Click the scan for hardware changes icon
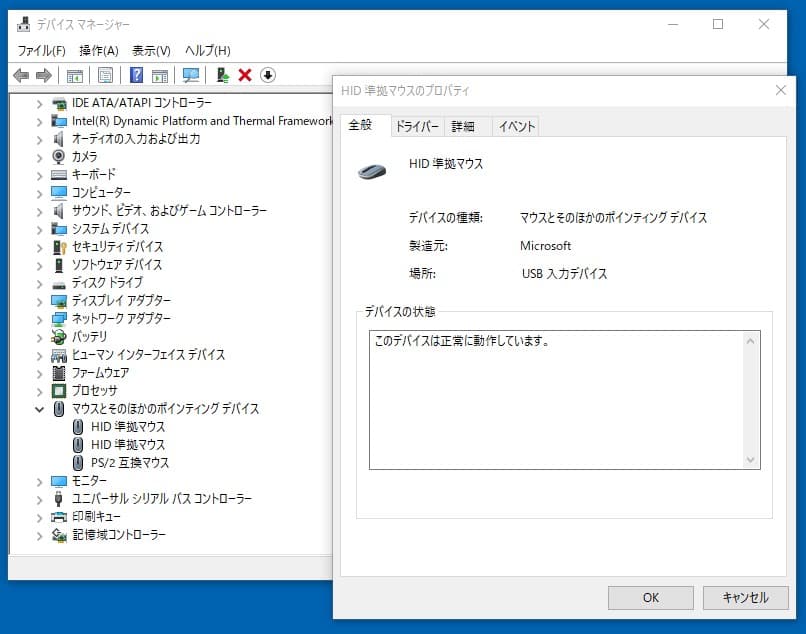 pyautogui.click(x=191, y=75)
